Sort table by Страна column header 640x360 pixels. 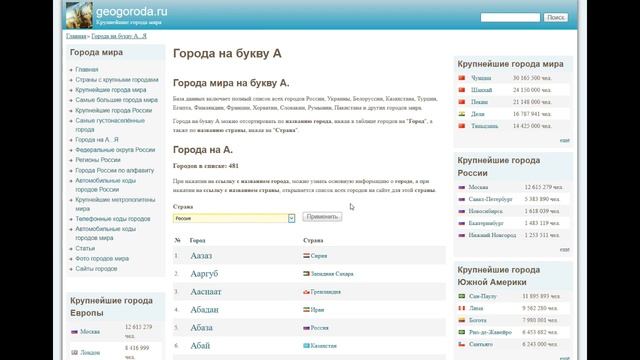click(313, 240)
